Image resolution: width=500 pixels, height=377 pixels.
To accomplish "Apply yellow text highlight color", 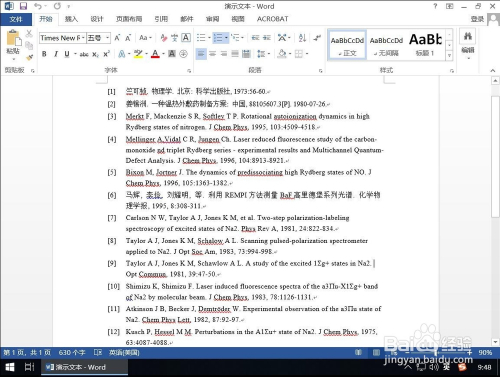I will (138, 54).
